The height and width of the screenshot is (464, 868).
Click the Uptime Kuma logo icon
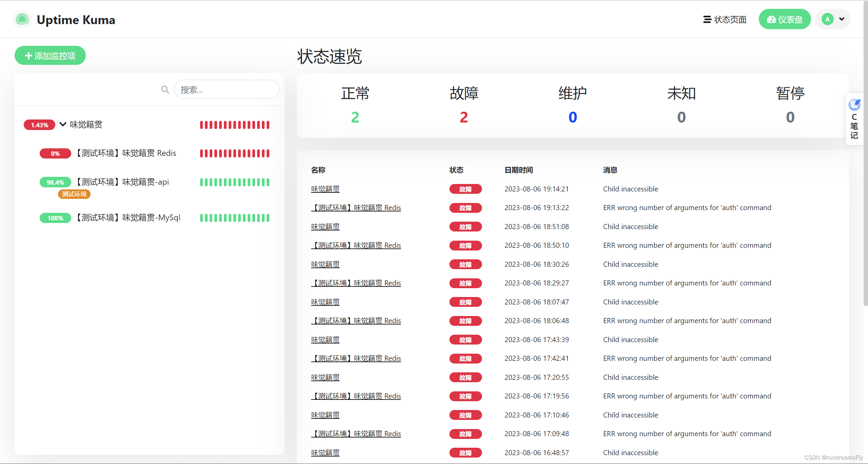tap(22, 19)
